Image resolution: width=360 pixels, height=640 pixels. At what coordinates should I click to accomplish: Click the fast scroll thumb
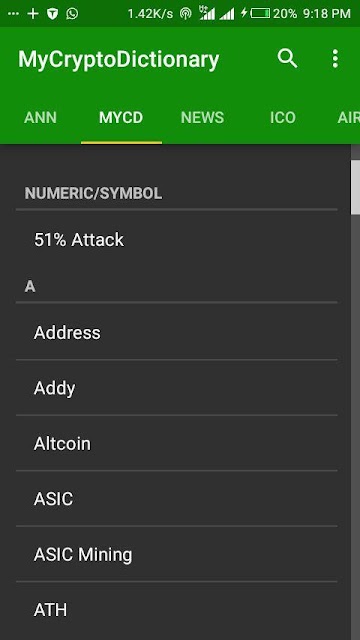[355, 187]
